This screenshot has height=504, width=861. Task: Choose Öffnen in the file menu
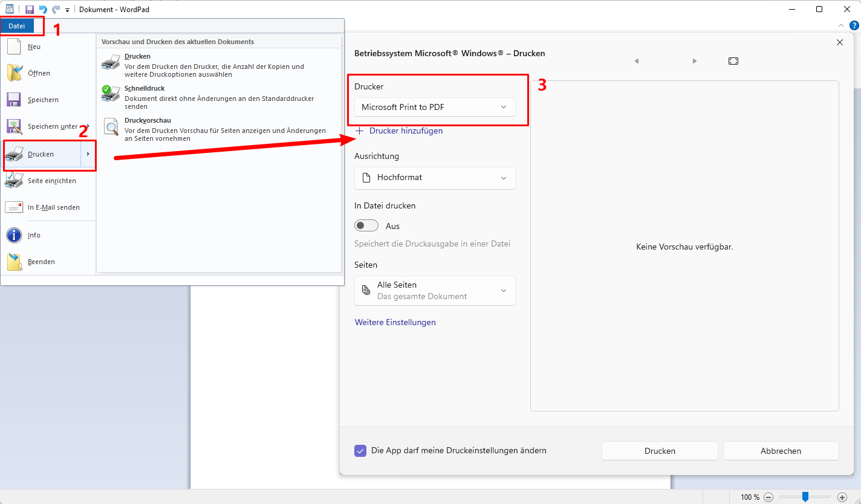click(x=48, y=73)
